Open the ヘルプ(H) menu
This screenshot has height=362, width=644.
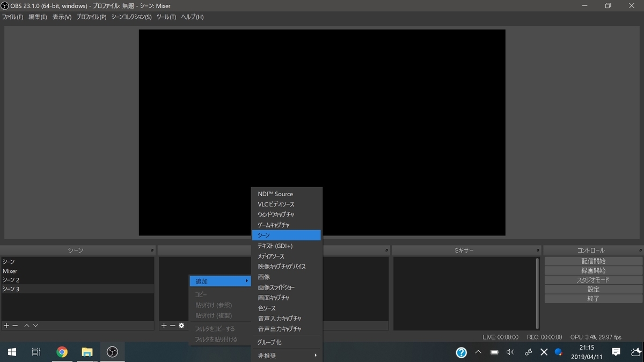pos(192,17)
